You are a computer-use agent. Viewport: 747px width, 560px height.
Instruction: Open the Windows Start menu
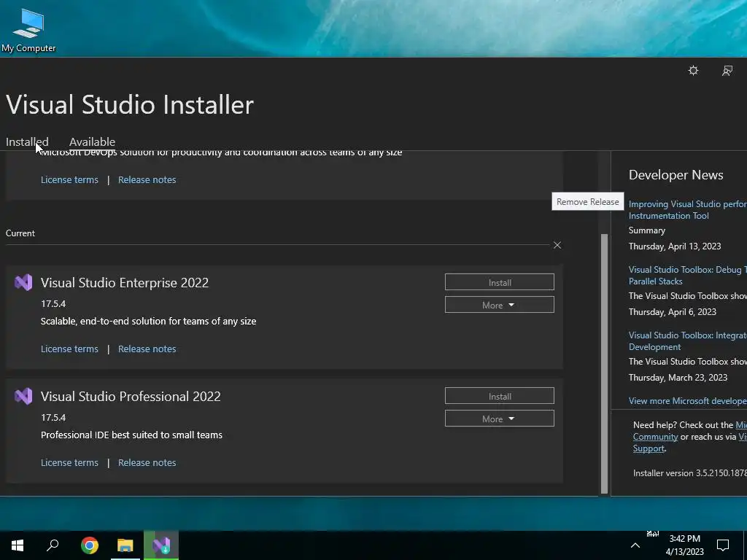pyautogui.click(x=18, y=545)
